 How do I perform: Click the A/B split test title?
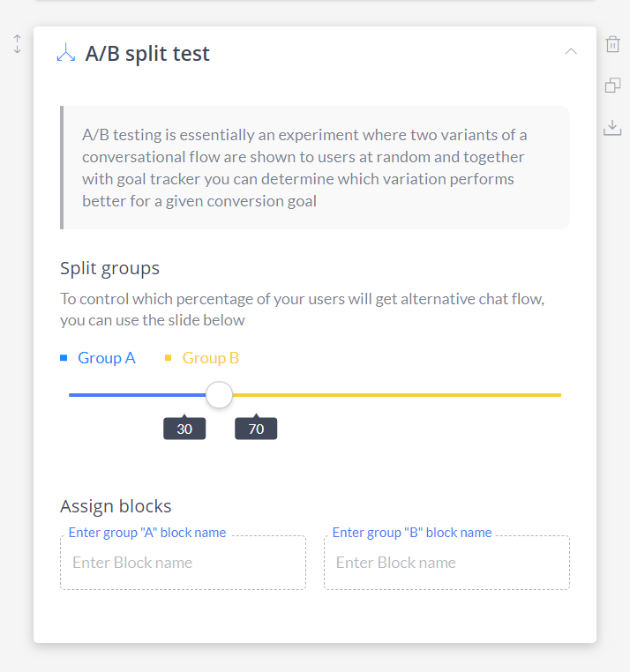click(x=147, y=54)
